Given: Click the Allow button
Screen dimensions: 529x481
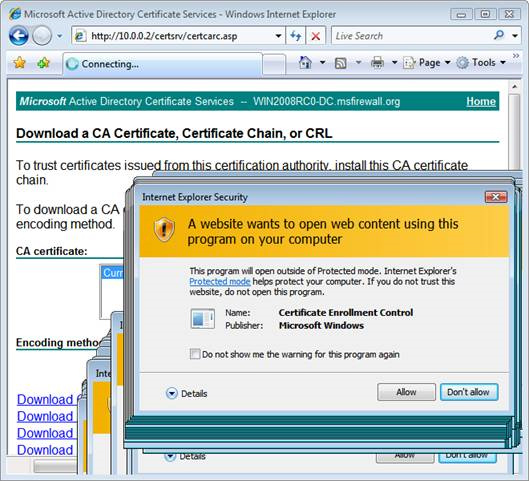Looking at the screenshot, I should [x=406, y=392].
